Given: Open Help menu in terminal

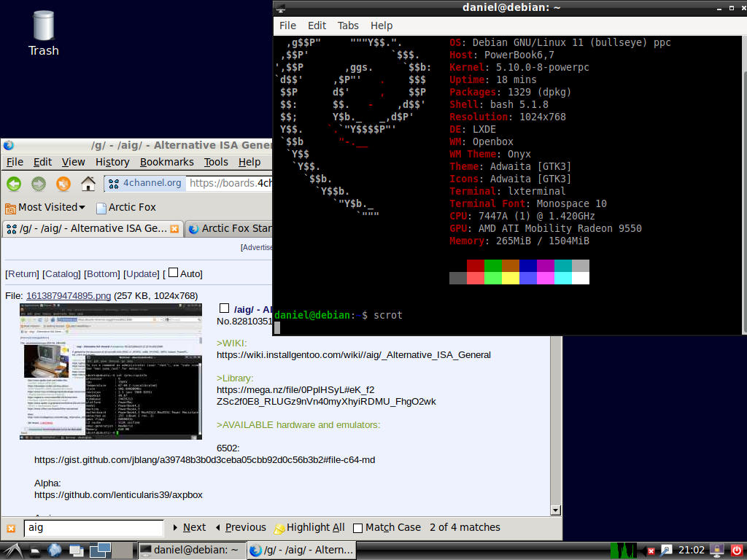Looking at the screenshot, I should pyautogui.click(x=382, y=26).
